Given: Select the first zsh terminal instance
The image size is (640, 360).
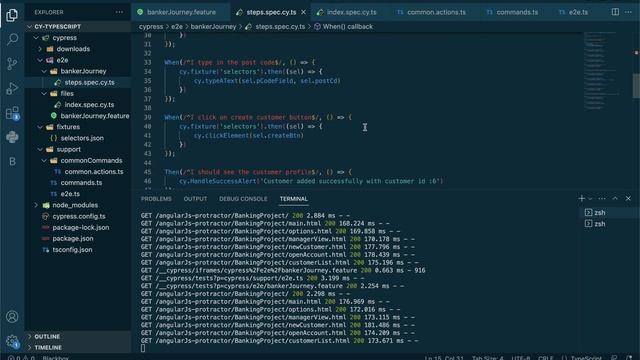Looking at the screenshot, I should point(608,213).
